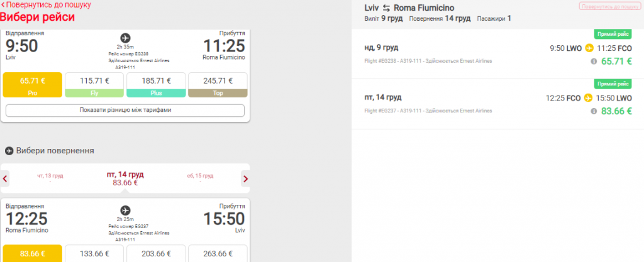This screenshot has height=262, width=644.
Task: Click the plane icon beside Вибери повернення
Action: point(9,151)
